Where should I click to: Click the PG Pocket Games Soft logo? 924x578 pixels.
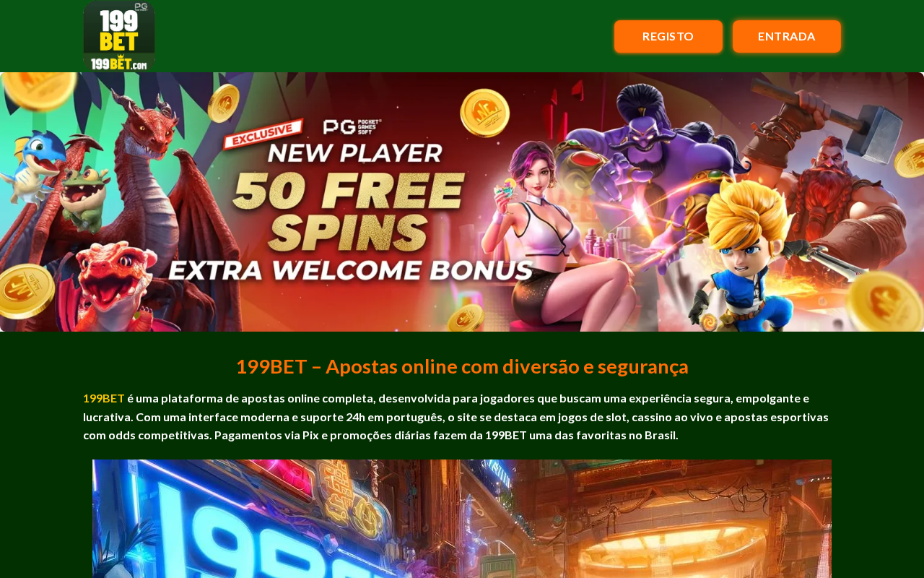352,126
